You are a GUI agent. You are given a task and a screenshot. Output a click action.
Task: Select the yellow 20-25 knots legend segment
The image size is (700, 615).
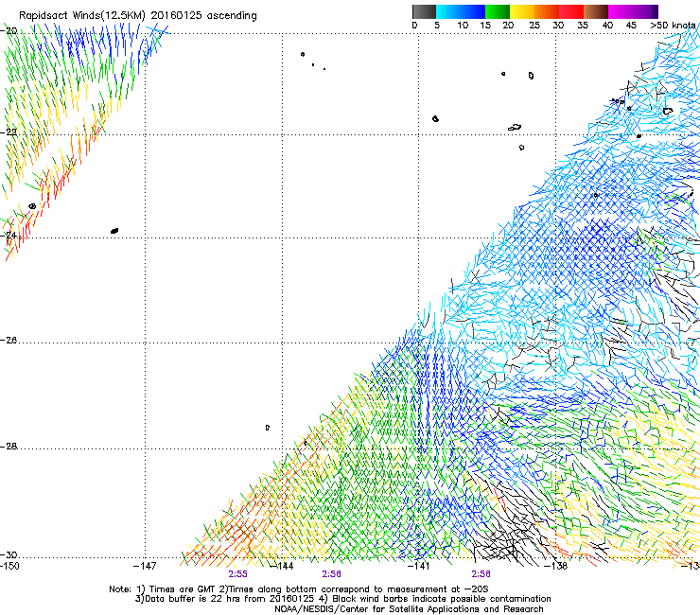[x=522, y=11]
